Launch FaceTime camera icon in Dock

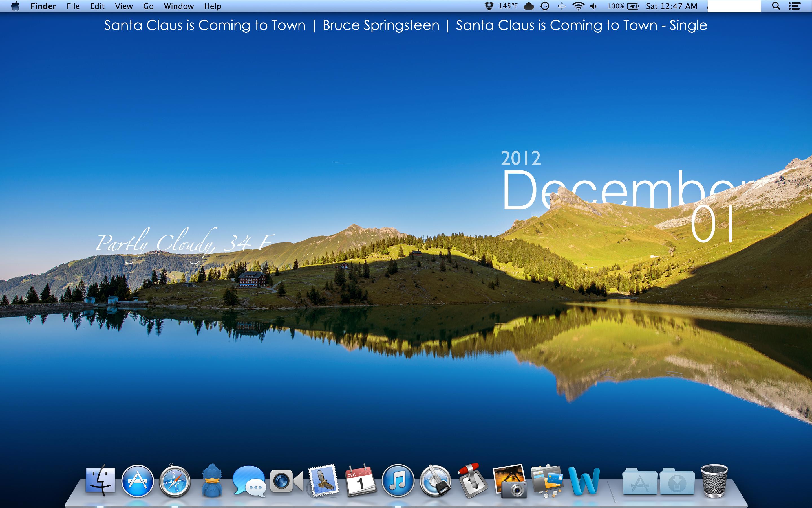286,481
